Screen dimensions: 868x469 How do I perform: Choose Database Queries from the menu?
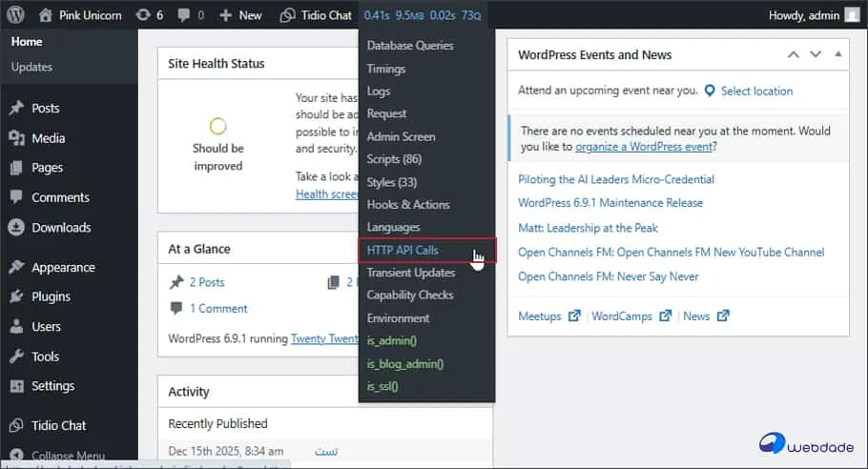pos(410,46)
